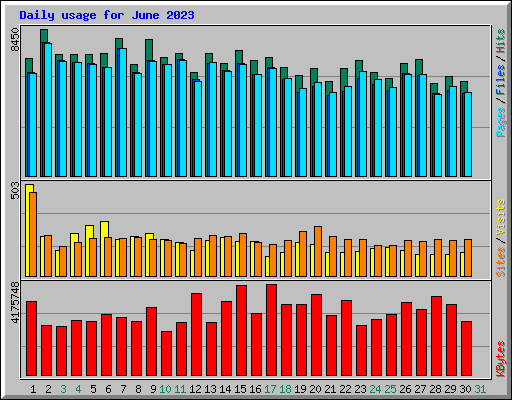Click day 21 on the x-axis

click(x=330, y=389)
